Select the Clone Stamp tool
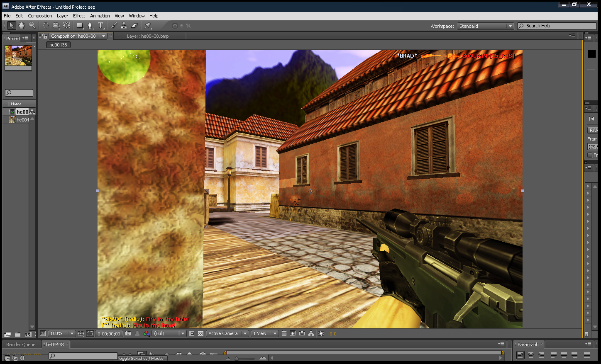 124,26
